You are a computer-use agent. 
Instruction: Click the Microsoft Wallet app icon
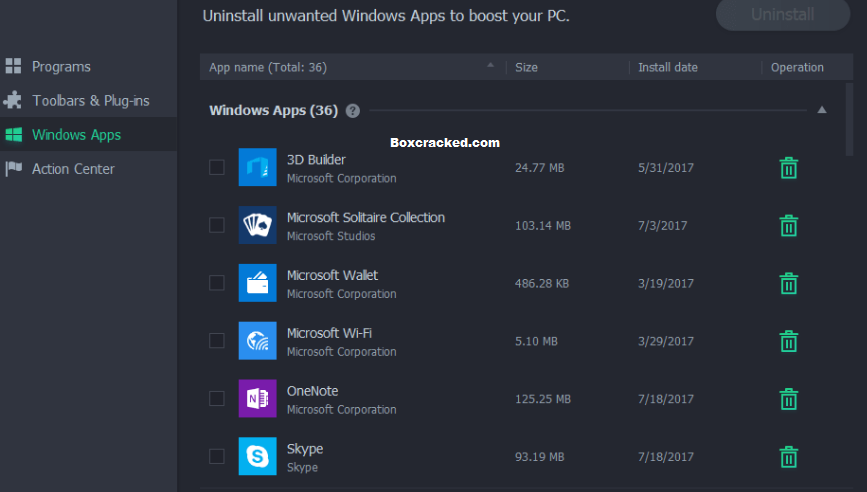[x=258, y=282]
